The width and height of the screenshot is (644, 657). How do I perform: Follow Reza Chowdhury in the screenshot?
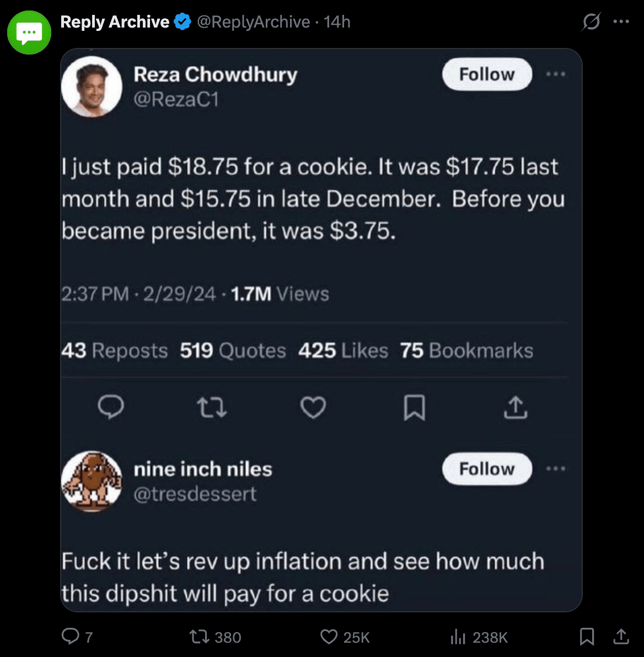point(487,74)
